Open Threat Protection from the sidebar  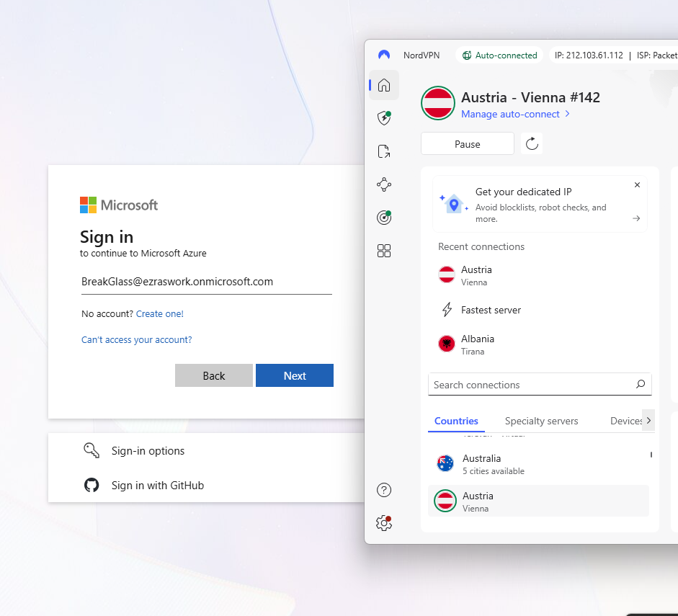[x=383, y=117]
